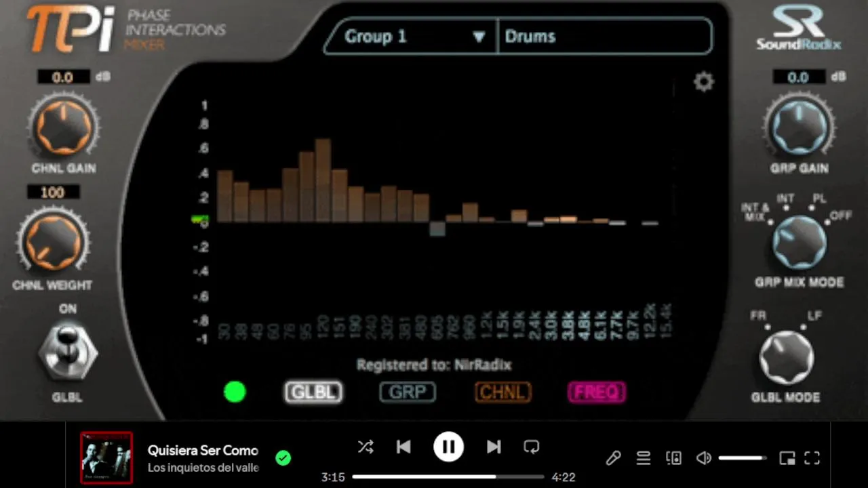
Task: Toggle shuffle in the music player
Action: click(366, 447)
